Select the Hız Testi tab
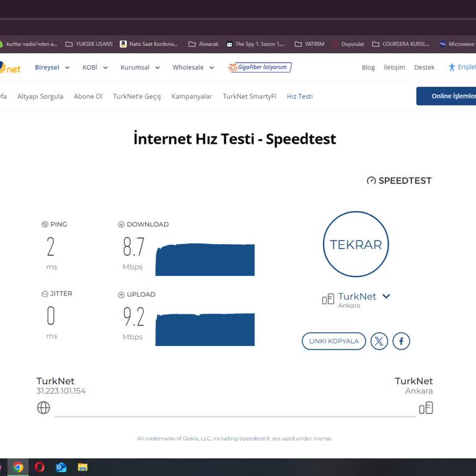 (299, 97)
